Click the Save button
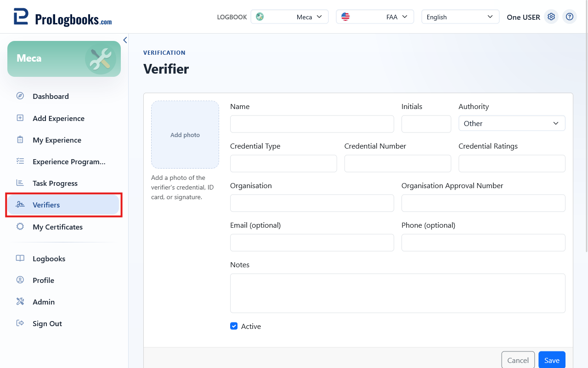The image size is (588, 368). coord(552,360)
